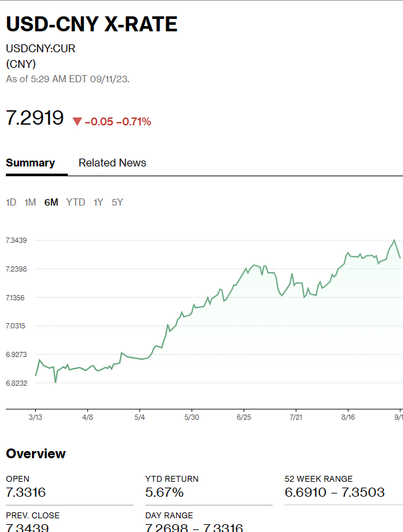
Task: Click the 52 Week Range value
Action: tap(335, 492)
